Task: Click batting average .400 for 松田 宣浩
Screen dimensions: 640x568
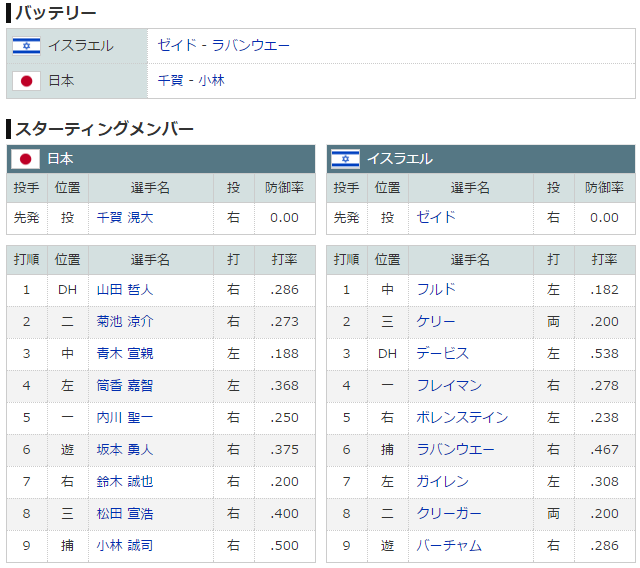Action: point(284,513)
